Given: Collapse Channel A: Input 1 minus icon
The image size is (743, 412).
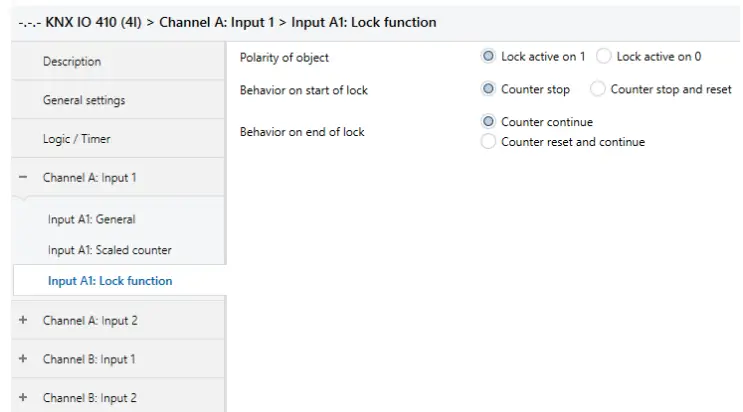Looking at the screenshot, I should tap(23, 178).
